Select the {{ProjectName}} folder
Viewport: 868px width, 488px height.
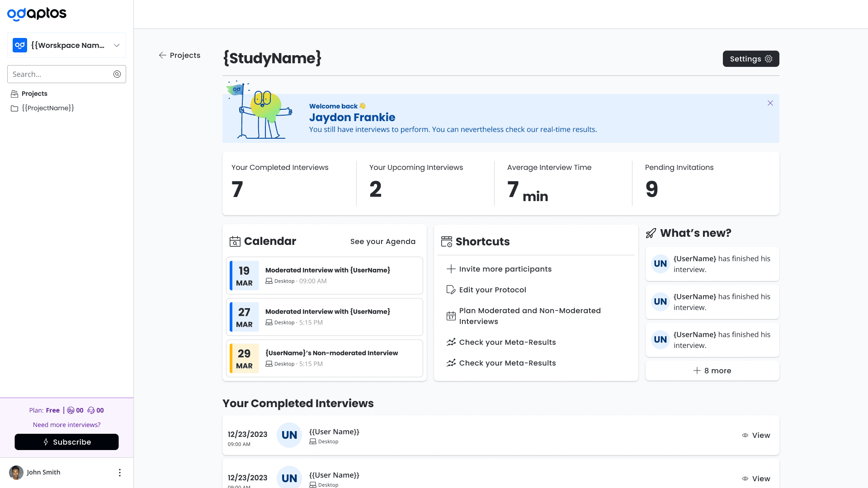pyautogui.click(x=42, y=108)
